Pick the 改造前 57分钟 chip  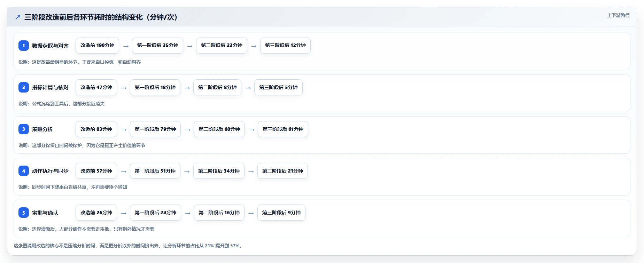96,171
